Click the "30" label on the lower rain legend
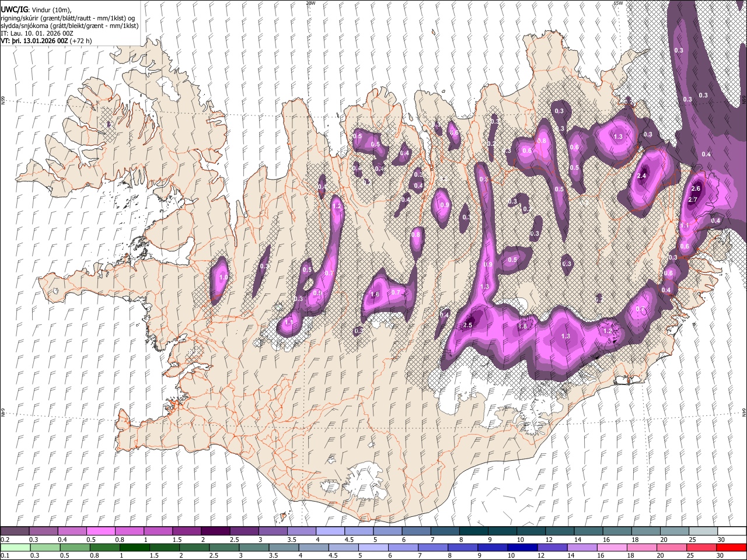This screenshot has width=747, height=560. coord(721,556)
